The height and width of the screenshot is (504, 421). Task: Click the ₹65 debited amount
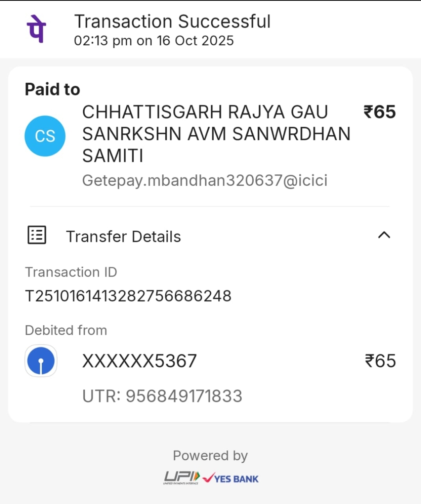pyautogui.click(x=380, y=361)
